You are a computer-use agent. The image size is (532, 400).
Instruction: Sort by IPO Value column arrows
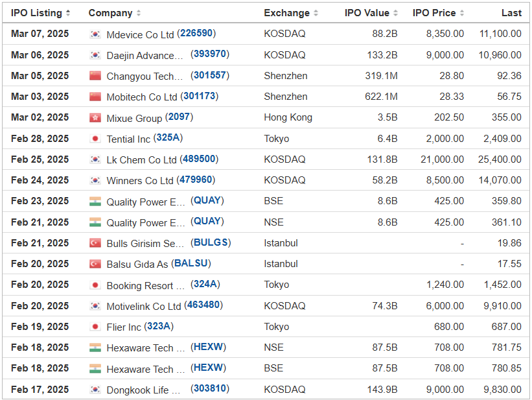point(395,13)
